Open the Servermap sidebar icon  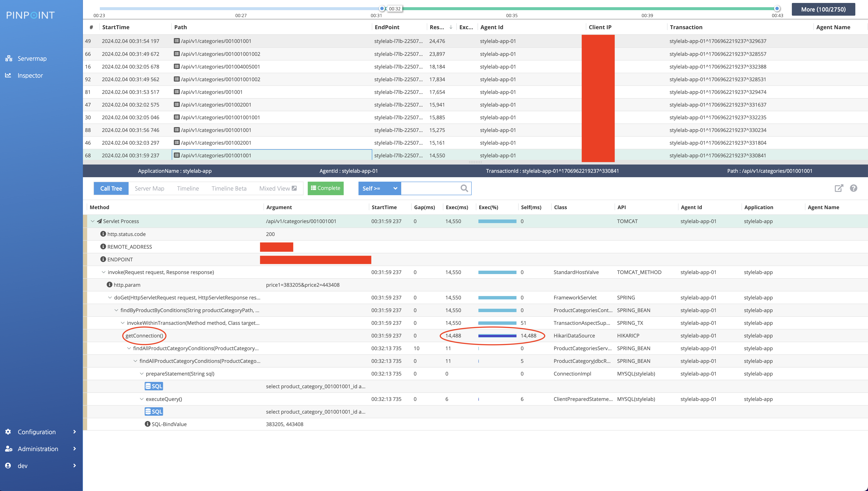9,58
